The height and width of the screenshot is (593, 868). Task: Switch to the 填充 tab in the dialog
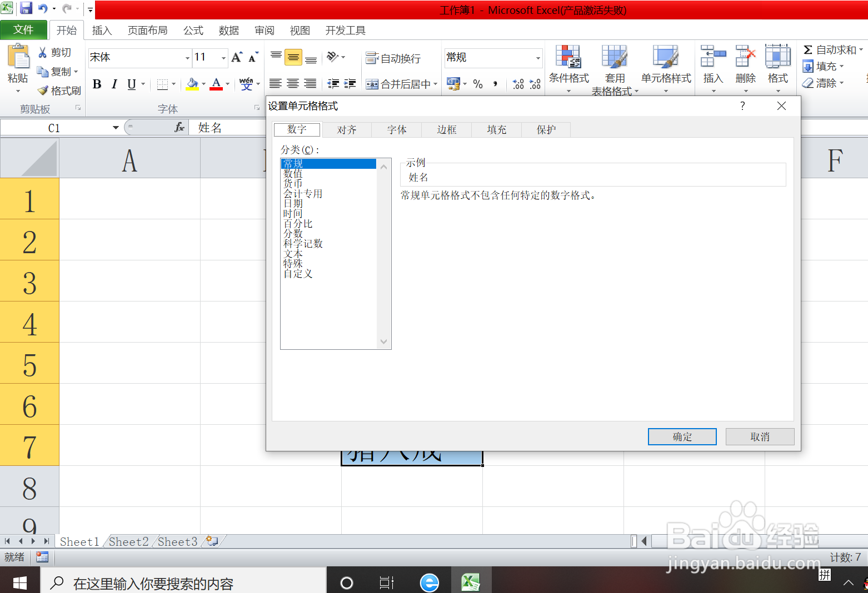(497, 129)
